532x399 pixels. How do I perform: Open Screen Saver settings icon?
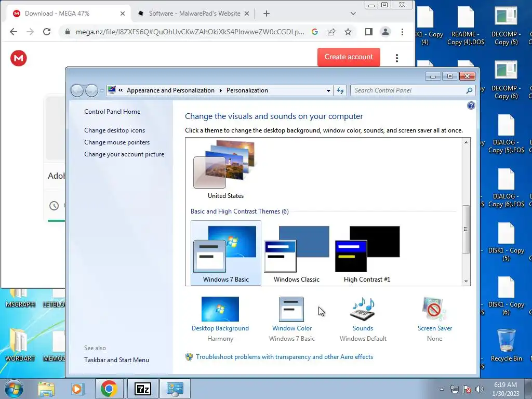coord(434,309)
